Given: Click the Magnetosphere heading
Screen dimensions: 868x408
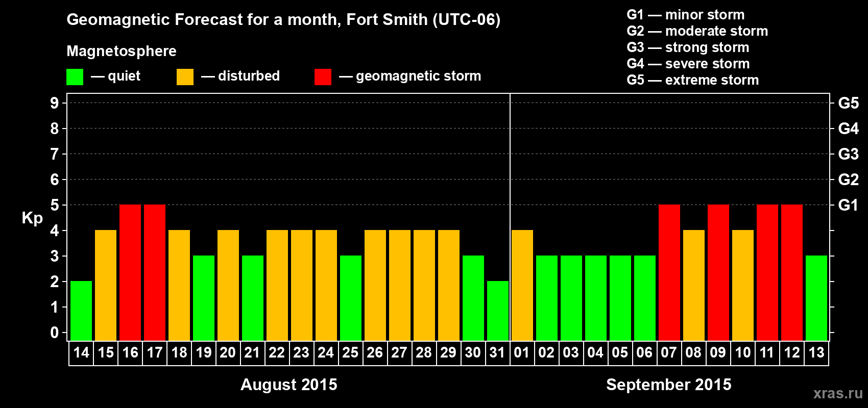Looking at the screenshot, I should pyautogui.click(x=122, y=52).
